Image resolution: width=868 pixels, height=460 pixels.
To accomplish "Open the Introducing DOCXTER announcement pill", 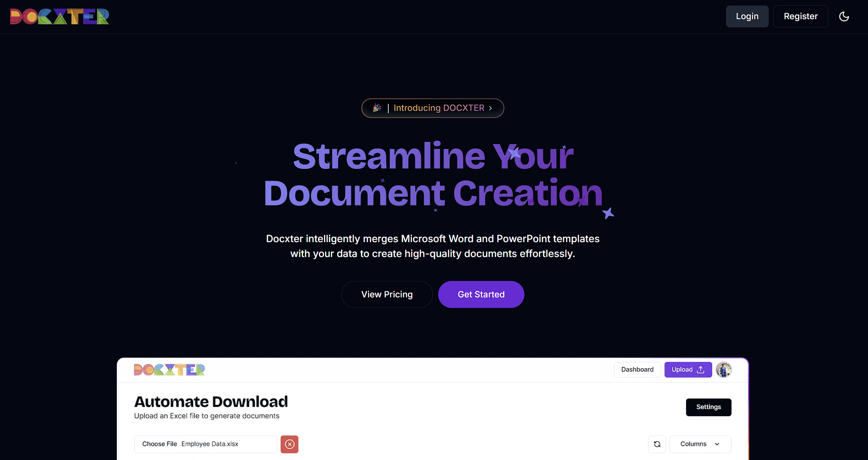I will pyautogui.click(x=433, y=108).
